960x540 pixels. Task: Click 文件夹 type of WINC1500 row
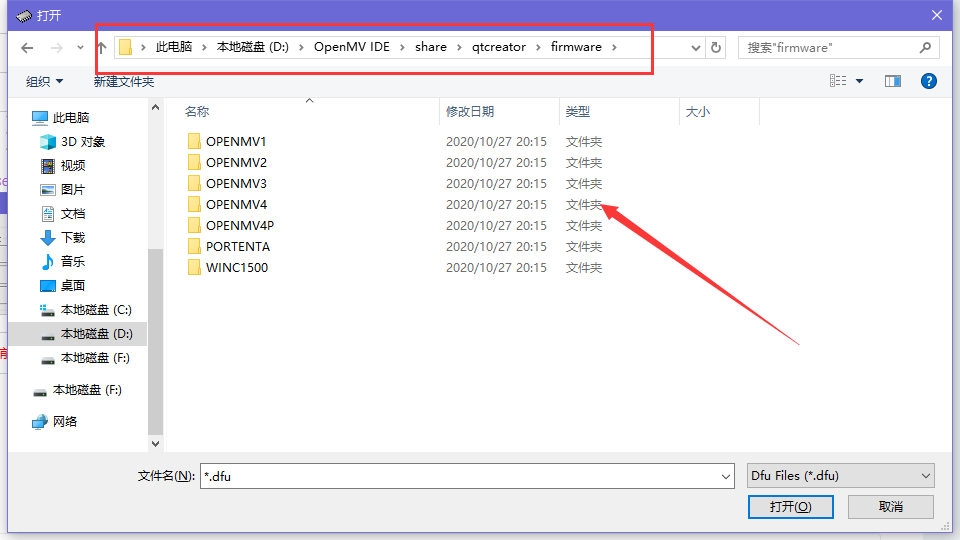[583, 267]
